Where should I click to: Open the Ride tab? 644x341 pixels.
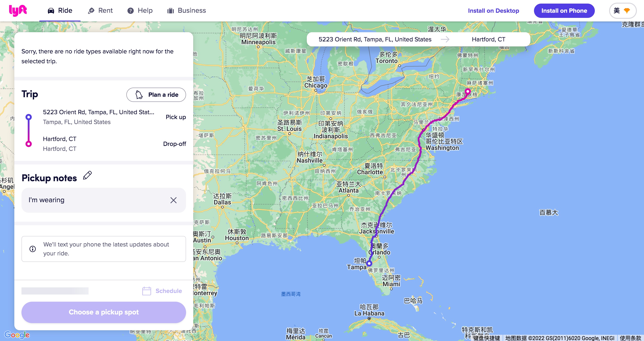(60, 11)
